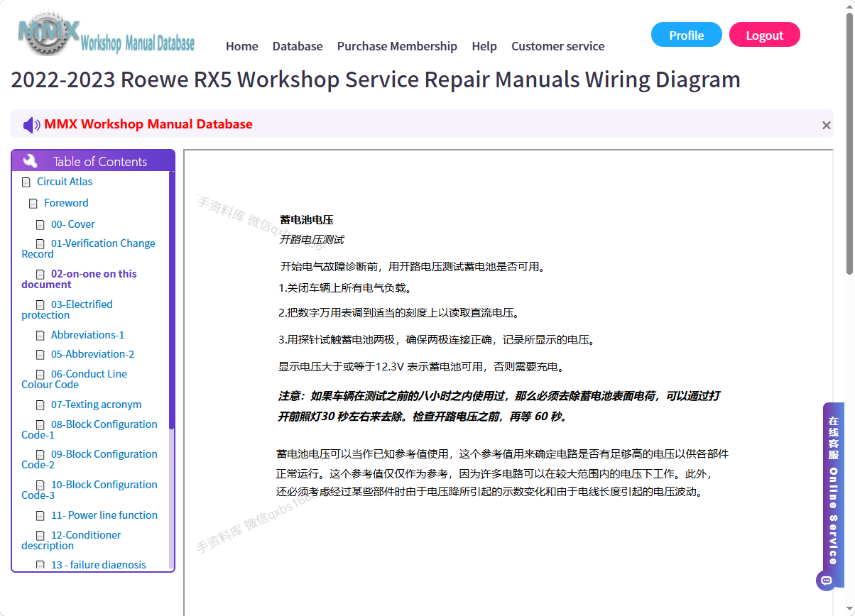Screen dimensions: 855x616
Task: Click the page icon beside 07-Texting acronym
Action: [x=40, y=405]
